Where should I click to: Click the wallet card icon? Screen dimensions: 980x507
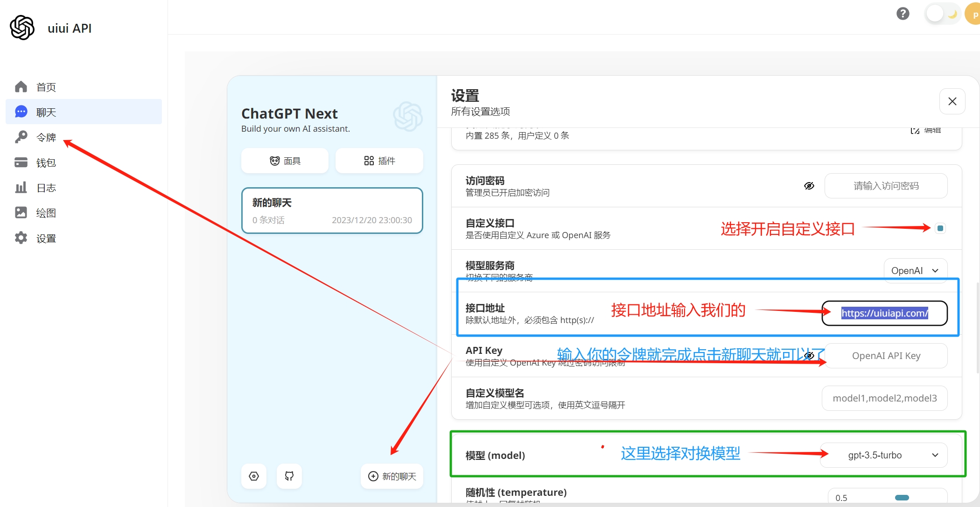click(x=21, y=162)
